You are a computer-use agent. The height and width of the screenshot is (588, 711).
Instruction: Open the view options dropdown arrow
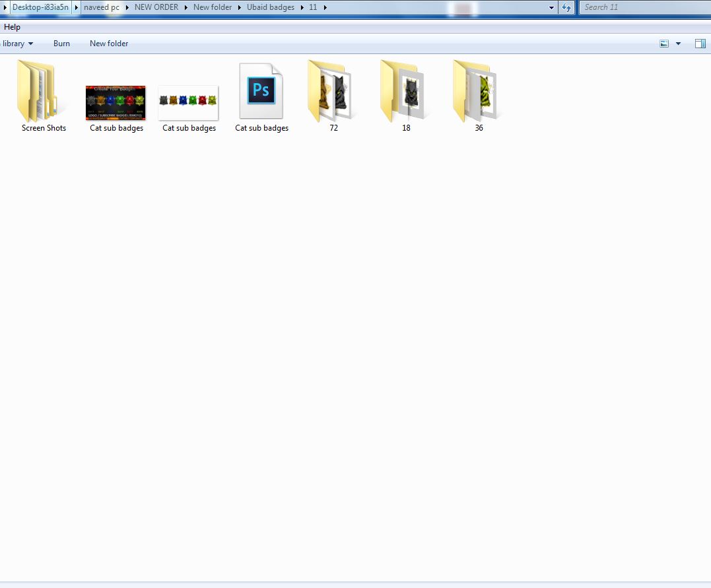pos(679,44)
